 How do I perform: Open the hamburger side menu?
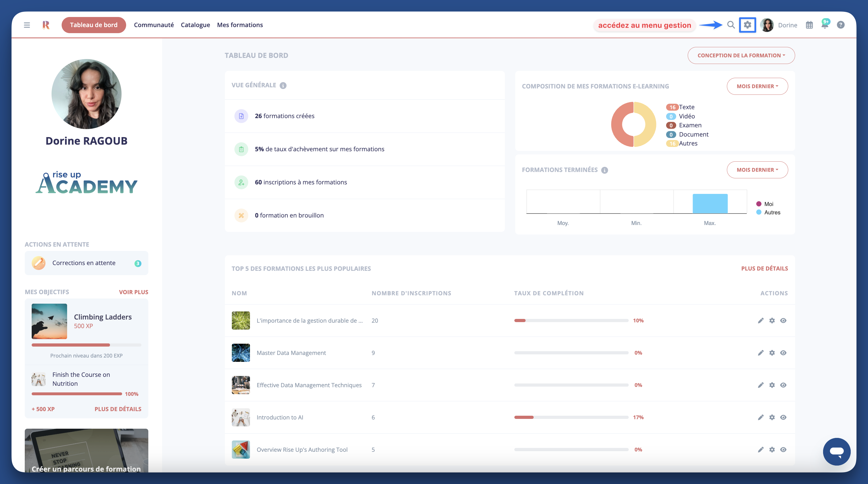click(27, 25)
